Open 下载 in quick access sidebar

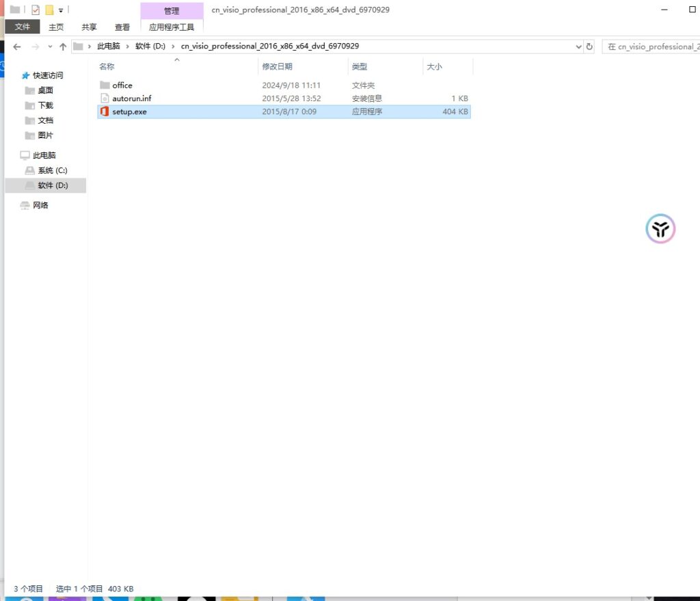[45, 105]
